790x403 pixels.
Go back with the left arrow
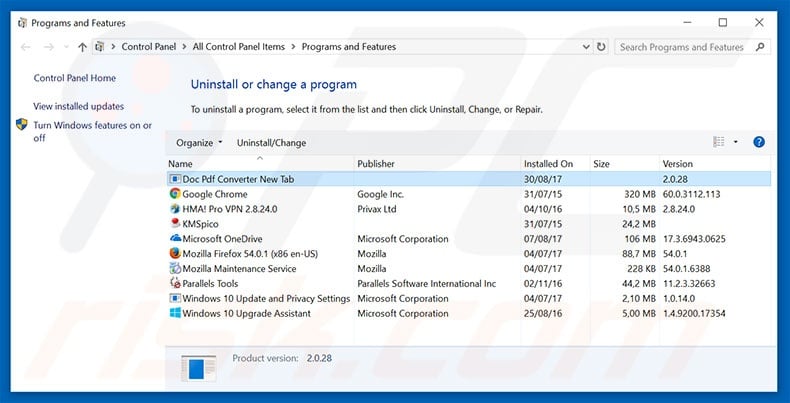[x=26, y=47]
